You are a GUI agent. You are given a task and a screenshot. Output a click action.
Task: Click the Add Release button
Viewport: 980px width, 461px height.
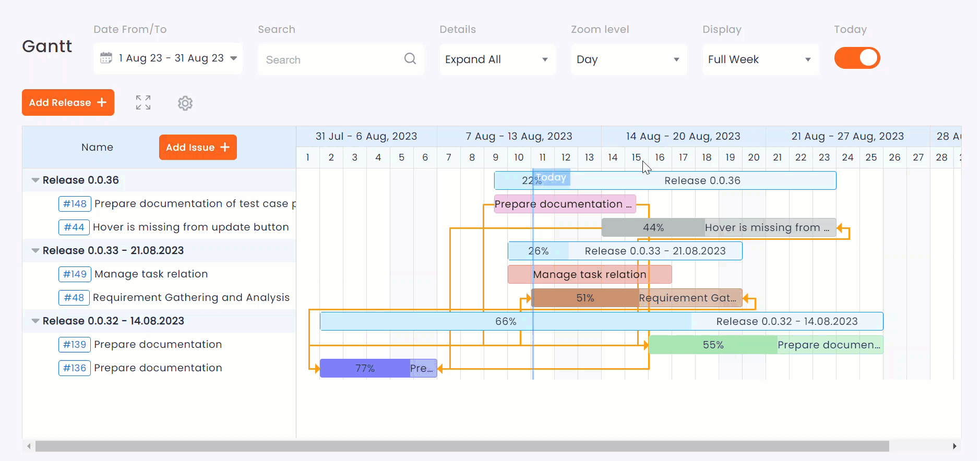(x=68, y=103)
